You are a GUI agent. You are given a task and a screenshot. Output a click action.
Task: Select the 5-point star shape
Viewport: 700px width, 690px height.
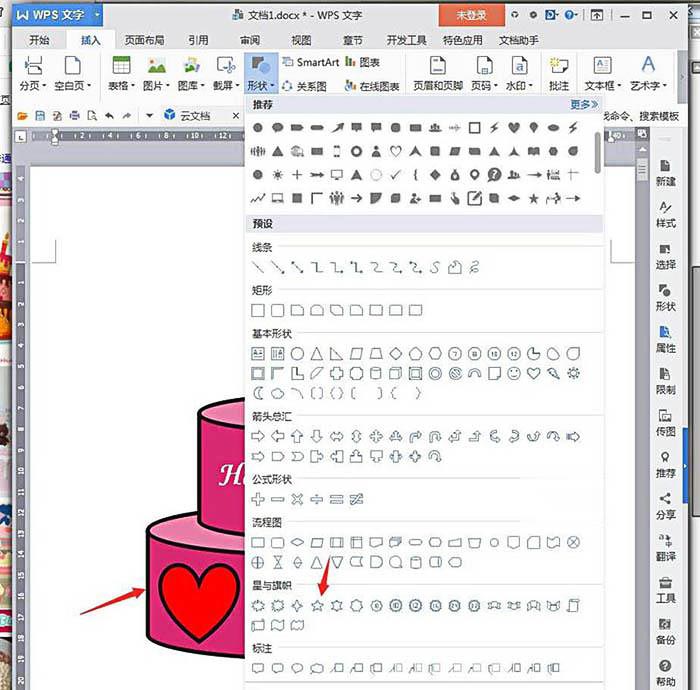coord(317,606)
